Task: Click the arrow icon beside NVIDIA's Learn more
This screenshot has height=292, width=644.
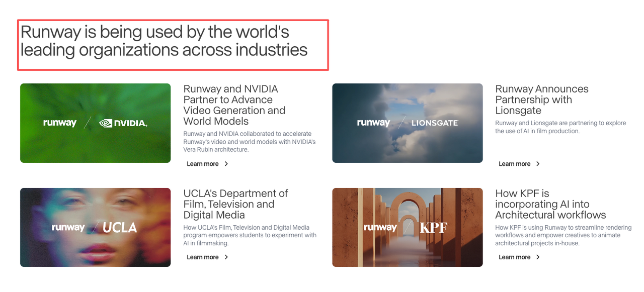Action: click(x=226, y=164)
